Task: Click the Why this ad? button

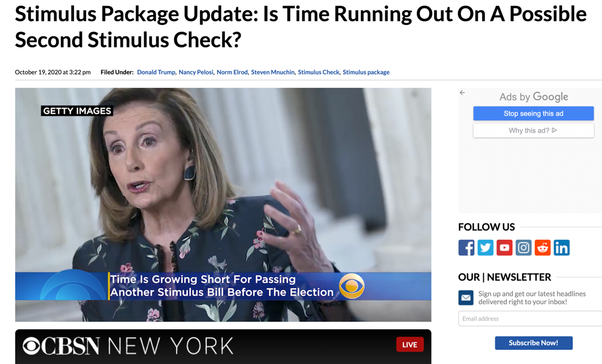Action: pos(533,130)
